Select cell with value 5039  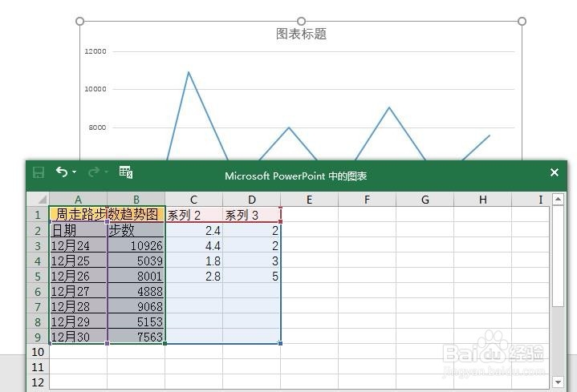[136, 261]
